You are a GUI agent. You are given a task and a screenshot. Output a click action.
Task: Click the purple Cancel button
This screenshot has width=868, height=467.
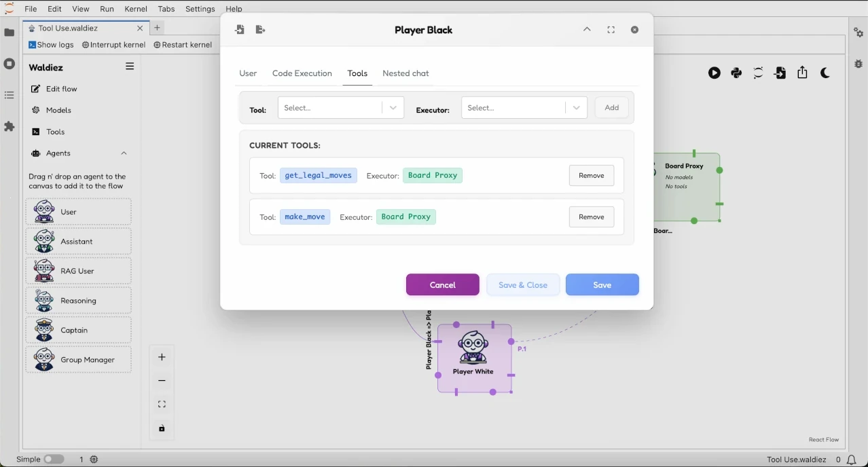[x=442, y=285]
